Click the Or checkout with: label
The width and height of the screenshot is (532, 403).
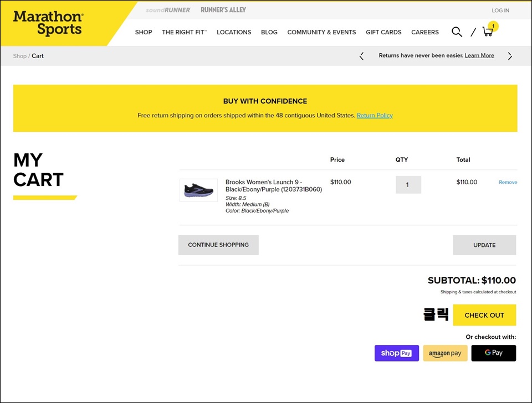(490, 337)
